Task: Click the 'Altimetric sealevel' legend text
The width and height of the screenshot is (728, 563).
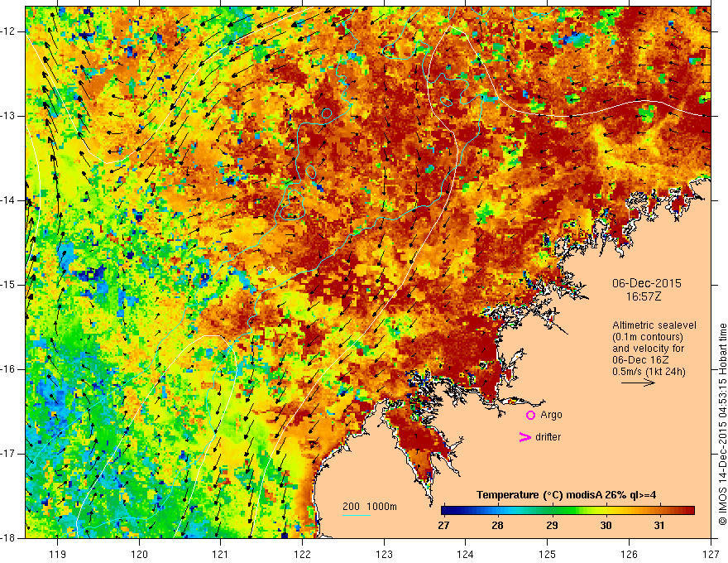Action: 654,325
